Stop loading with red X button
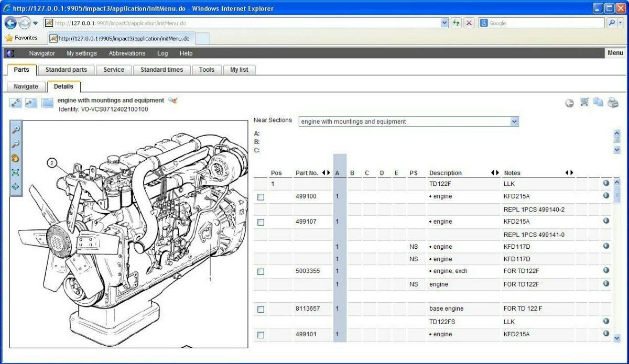The width and height of the screenshot is (629, 364). tap(469, 23)
